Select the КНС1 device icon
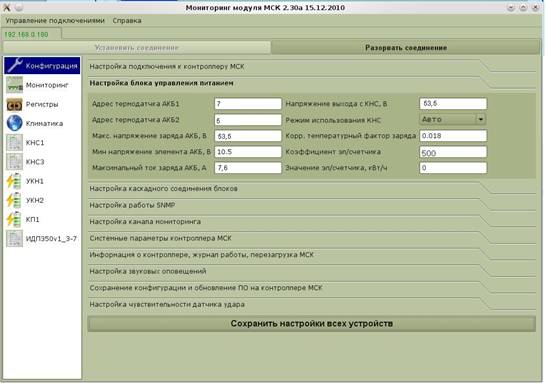547x383 pixels. tap(15, 142)
